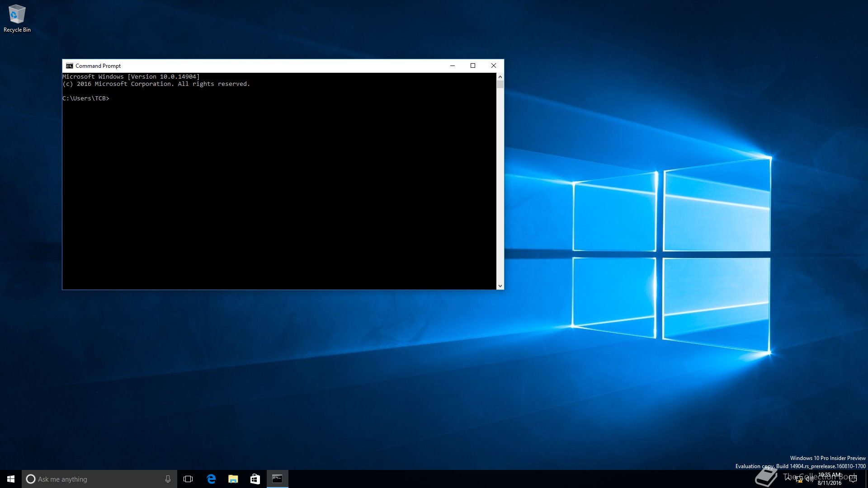The width and height of the screenshot is (868, 488).
Task: Click the Command Prompt title bar text
Action: (98, 66)
